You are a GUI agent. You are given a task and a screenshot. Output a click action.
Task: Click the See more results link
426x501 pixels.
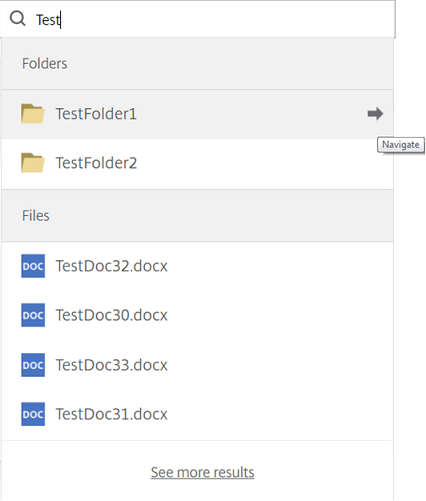pyautogui.click(x=202, y=472)
